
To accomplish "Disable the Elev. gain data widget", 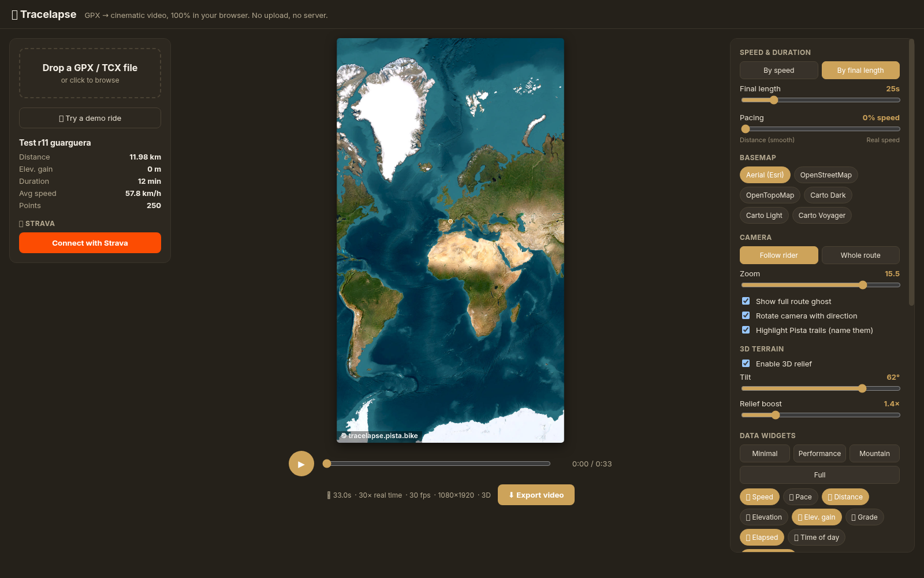I will tap(817, 517).
